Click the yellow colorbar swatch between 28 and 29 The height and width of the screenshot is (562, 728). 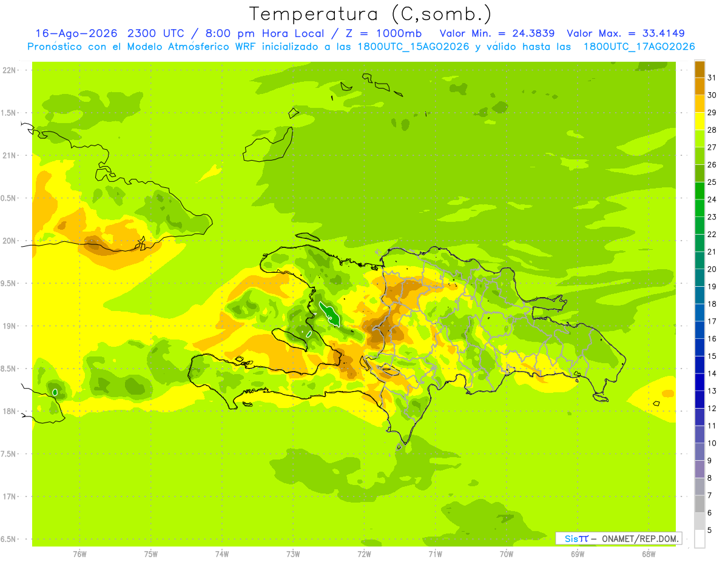coord(699,121)
